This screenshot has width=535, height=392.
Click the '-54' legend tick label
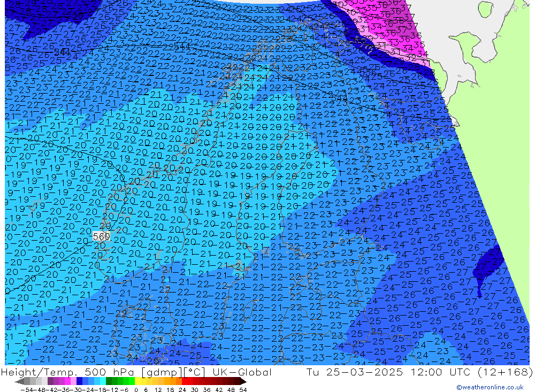coord(27,390)
